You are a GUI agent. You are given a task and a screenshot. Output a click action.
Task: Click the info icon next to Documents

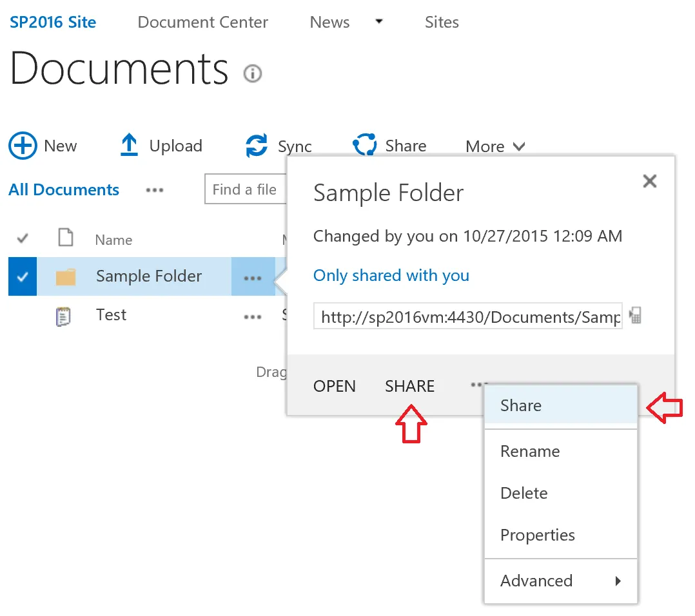click(253, 73)
